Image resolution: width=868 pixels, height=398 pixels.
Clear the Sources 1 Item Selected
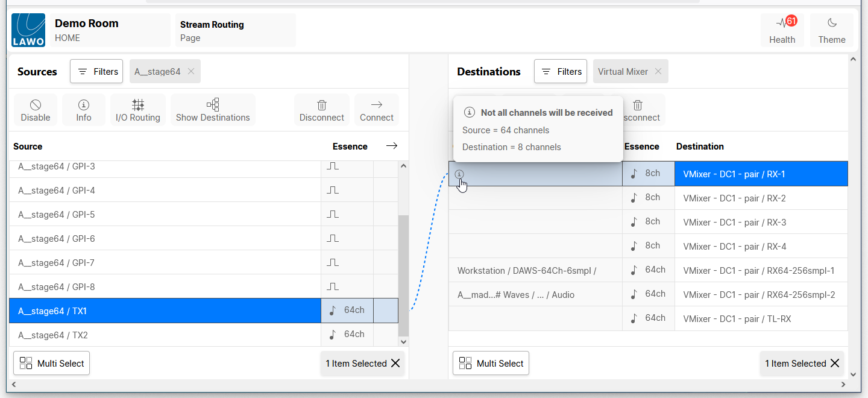coord(395,363)
